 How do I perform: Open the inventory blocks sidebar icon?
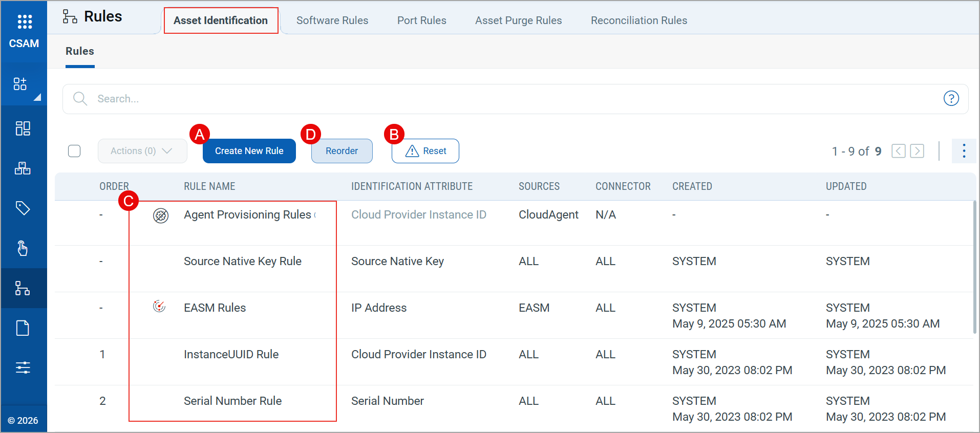click(23, 168)
